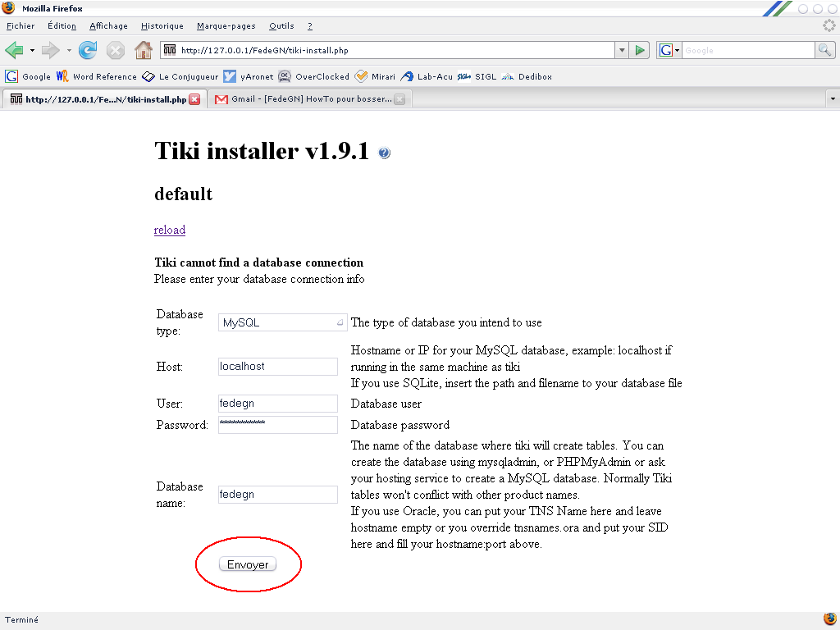Viewport: 840px width, 630px height.
Task: Click the Reload page icon
Action: coord(88,50)
